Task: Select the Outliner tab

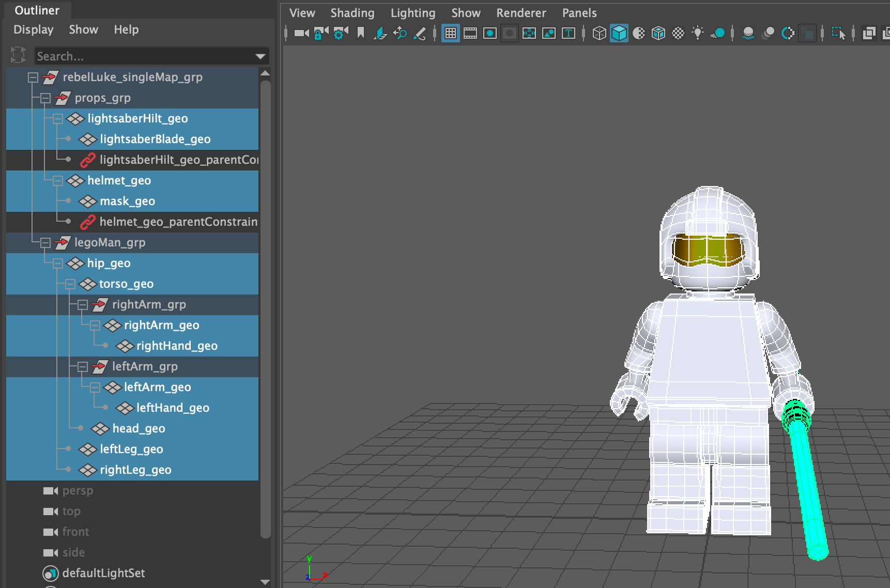Action: pyautogui.click(x=37, y=10)
